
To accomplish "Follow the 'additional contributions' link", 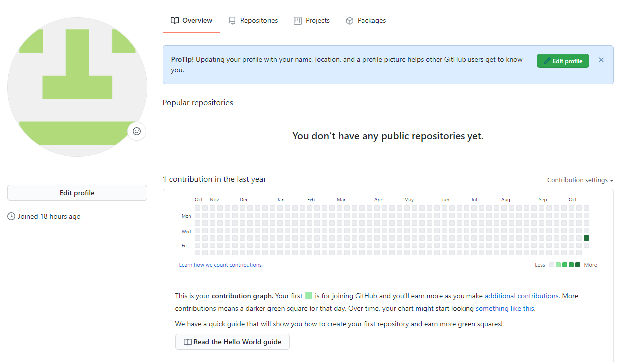I will click(x=521, y=296).
